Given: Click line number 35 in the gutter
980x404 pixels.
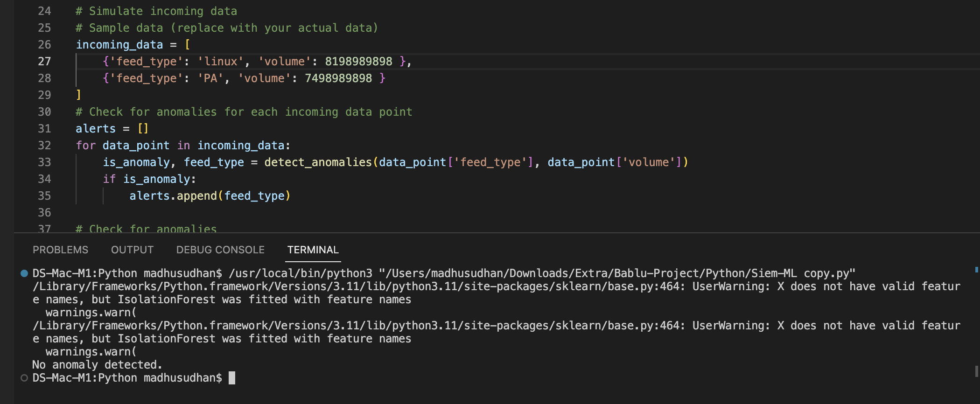Looking at the screenshot, I should [x=44, y=196].
